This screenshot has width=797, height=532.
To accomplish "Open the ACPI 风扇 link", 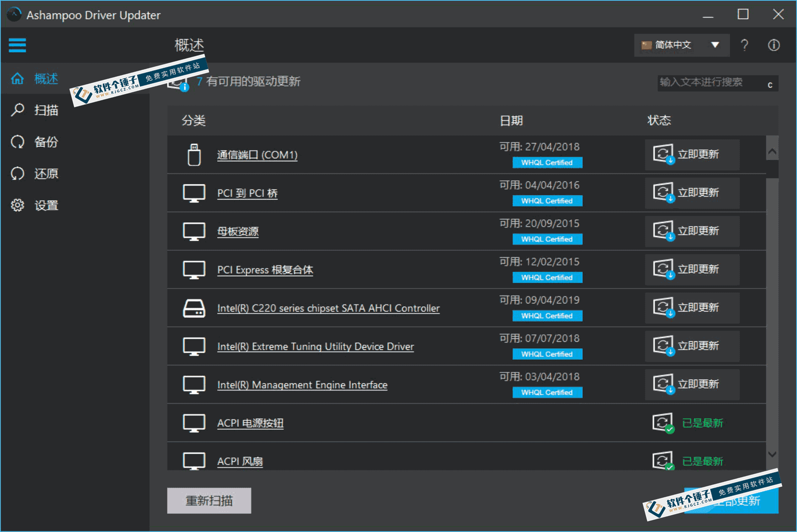I will click(240, 462).
